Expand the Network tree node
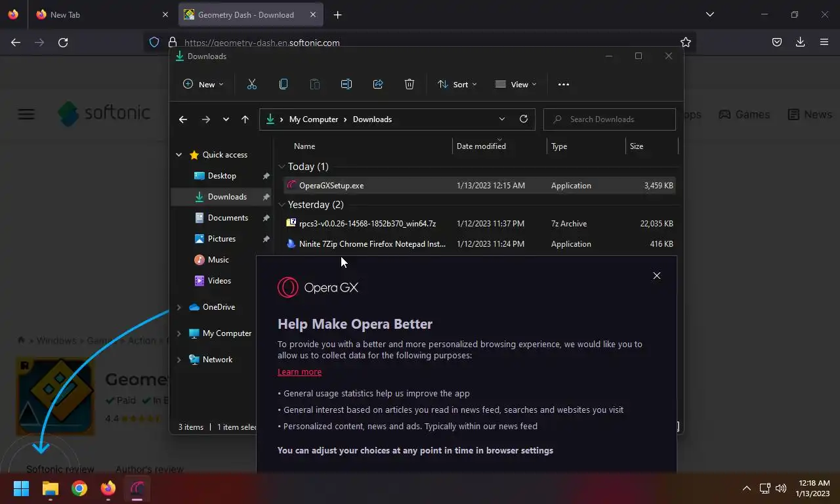This screenshot has height=504, width=840. (x=178, y=360)
